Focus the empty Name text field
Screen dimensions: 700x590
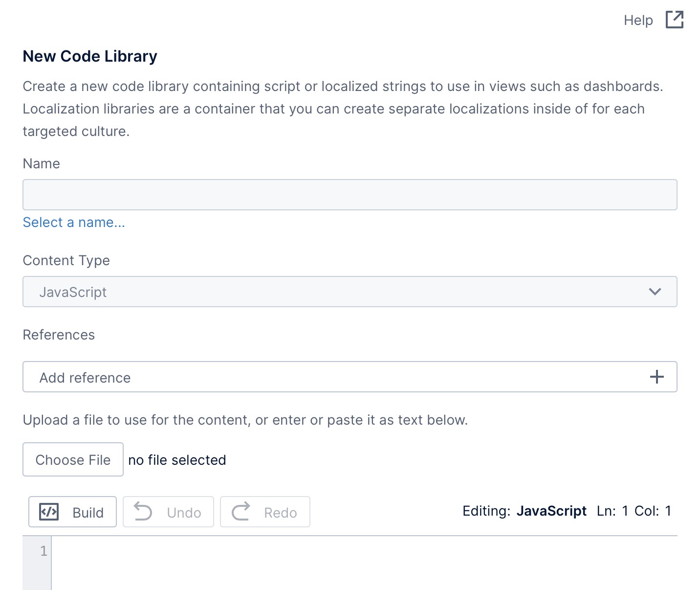click(x=350, y=194)
